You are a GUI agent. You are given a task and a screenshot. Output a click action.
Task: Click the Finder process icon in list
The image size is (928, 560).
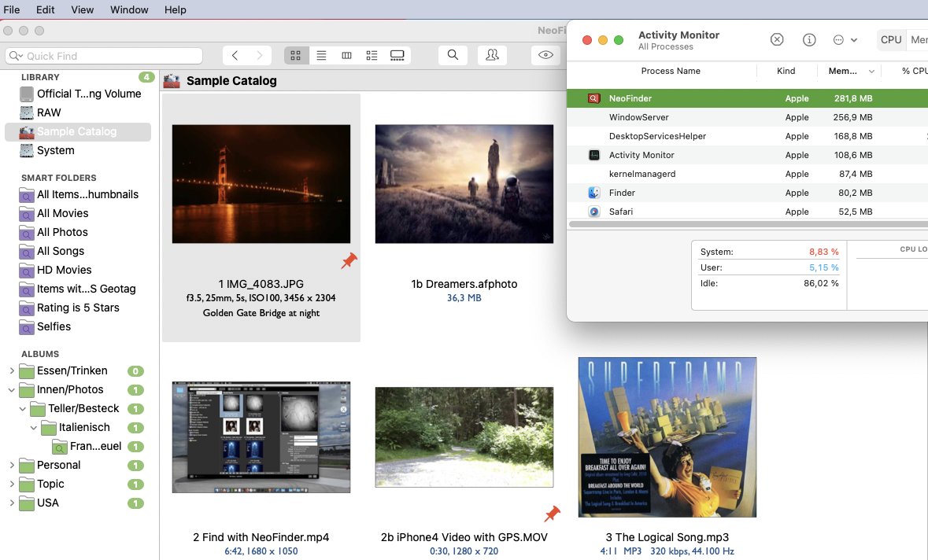(x=594, y=193)
